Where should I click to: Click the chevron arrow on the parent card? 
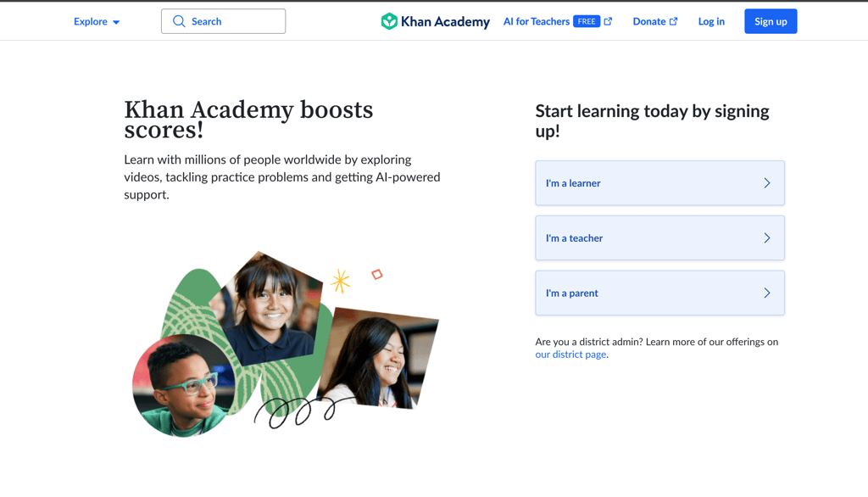pyautogui.click(x=767, y=293)
